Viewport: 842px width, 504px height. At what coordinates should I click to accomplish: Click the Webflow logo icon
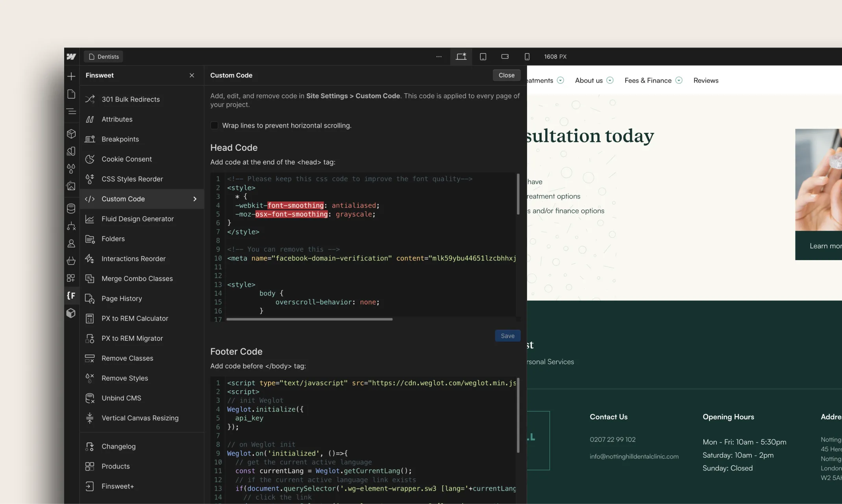71,57
